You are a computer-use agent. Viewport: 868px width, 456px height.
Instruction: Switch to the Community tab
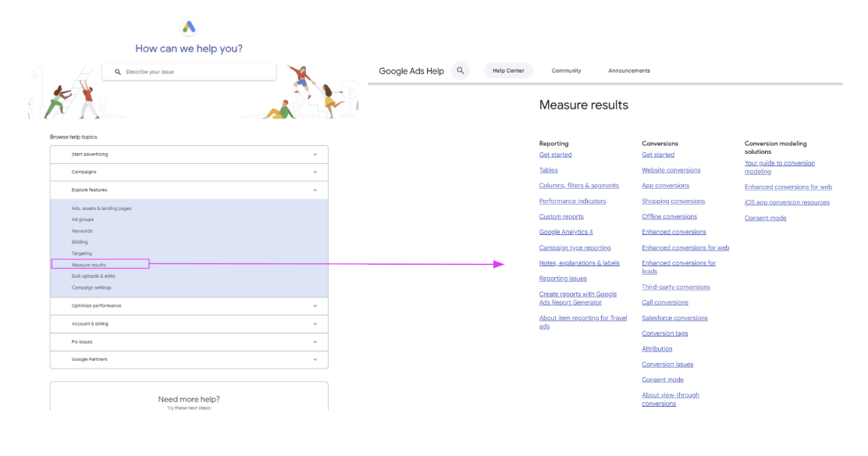[566, 71]
